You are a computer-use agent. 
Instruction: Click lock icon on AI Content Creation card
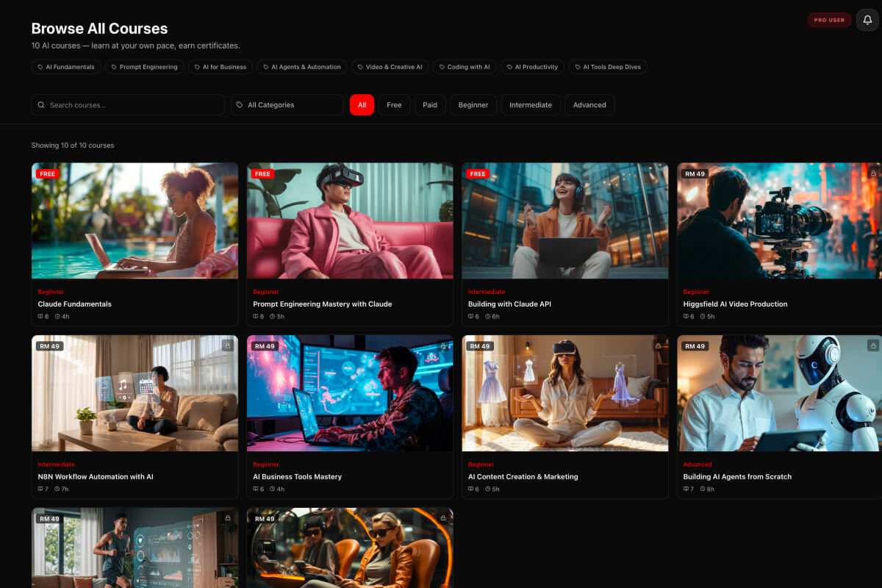click(x=658, y=345)
